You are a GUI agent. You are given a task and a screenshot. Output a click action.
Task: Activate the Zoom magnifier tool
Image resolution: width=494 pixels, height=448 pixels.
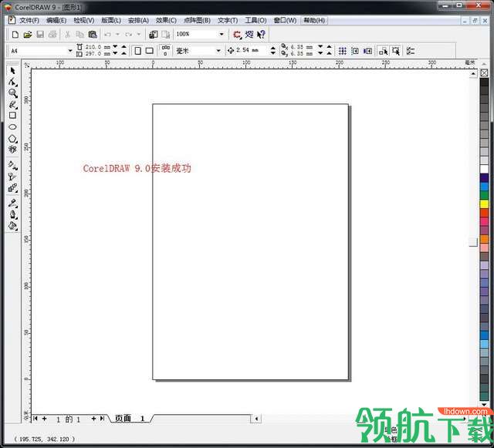pyautogui.click(x=12, y=93)
